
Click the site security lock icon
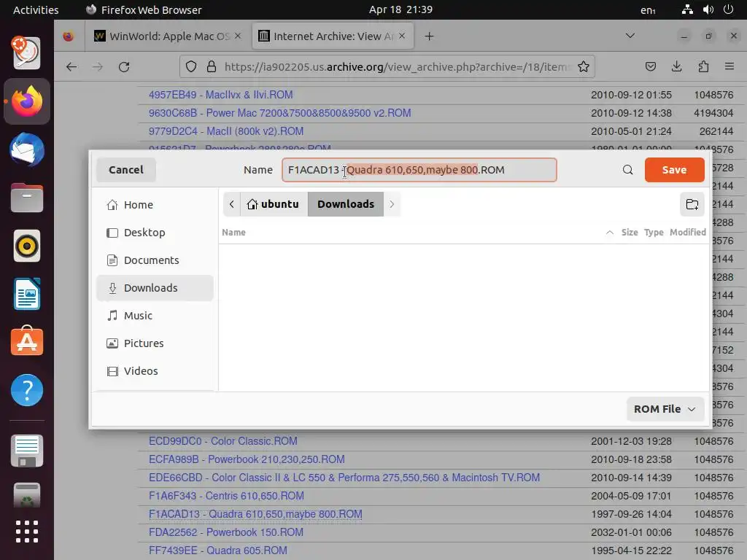click(212, 66)
